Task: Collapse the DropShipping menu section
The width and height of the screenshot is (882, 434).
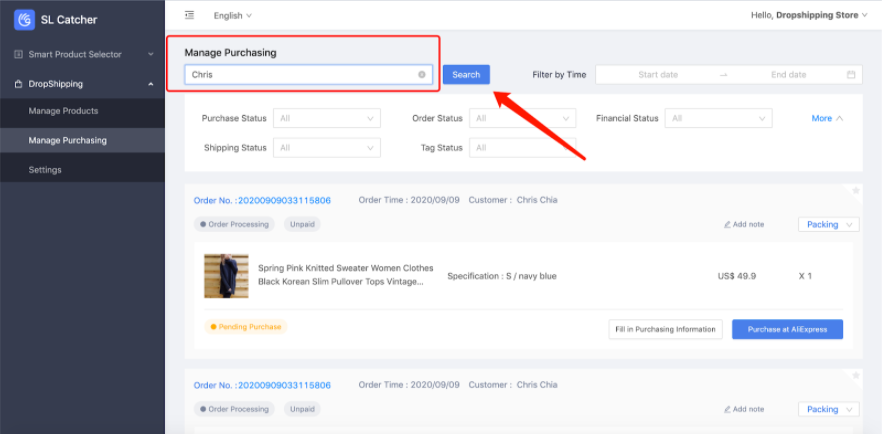Action: pyautogui.click(x=150, y=84)
